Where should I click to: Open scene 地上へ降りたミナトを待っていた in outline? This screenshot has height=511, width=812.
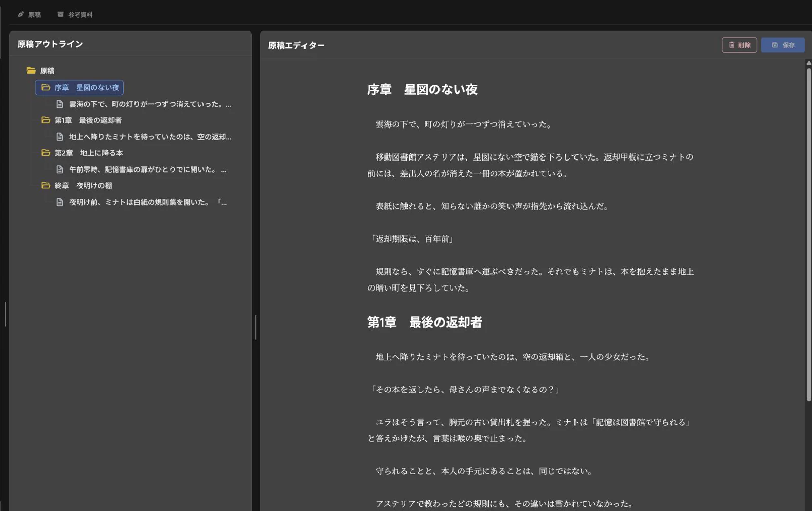150,137
